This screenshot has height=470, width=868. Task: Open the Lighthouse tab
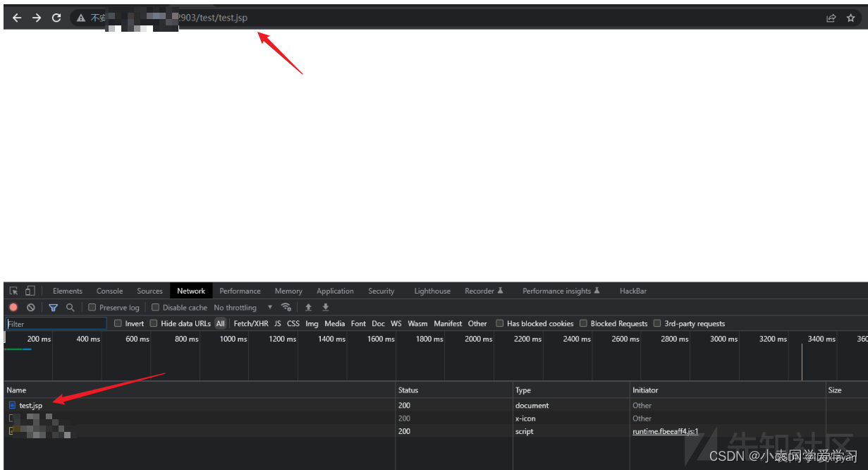(x=432, y=291)
